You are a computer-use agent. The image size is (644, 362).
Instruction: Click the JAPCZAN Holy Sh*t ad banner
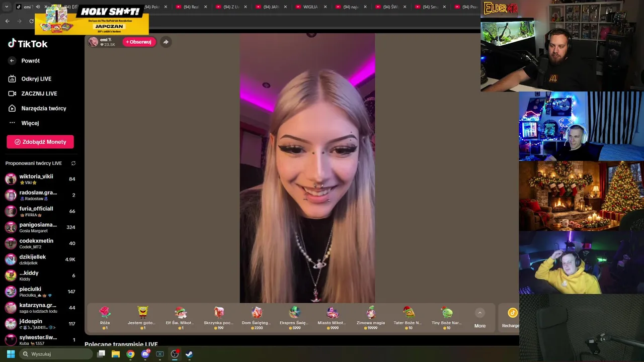(92, 20)
